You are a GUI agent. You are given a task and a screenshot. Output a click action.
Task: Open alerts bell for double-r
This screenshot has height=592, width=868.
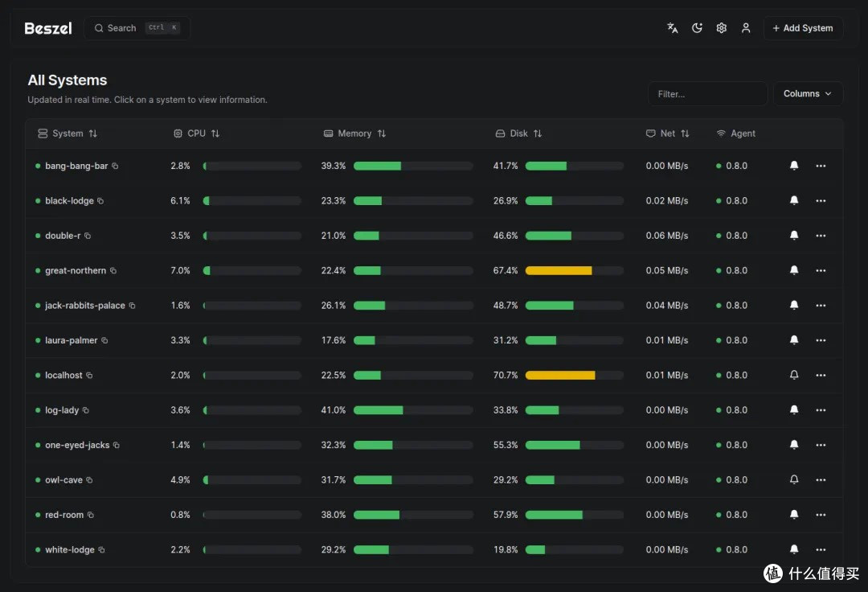point(794,236)
